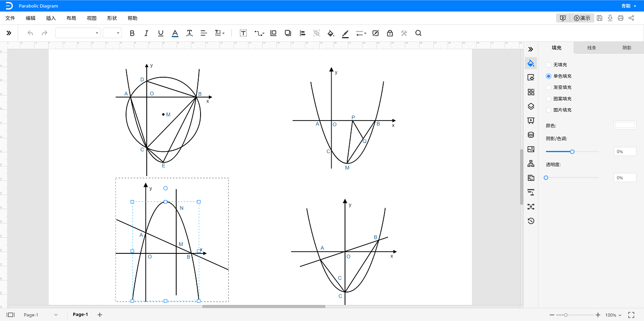This screenshot has width=644, height=321.
Task: Open the 编辑 menu
Action: pos(30,18)
